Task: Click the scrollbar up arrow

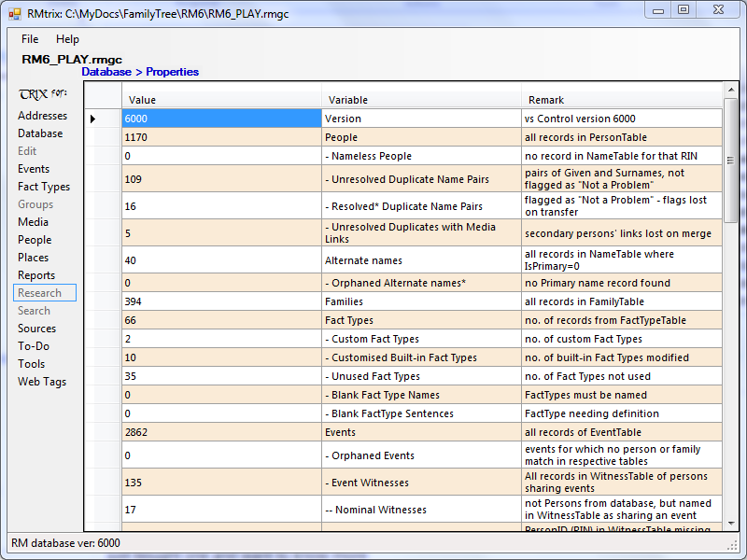Action: 731,90
